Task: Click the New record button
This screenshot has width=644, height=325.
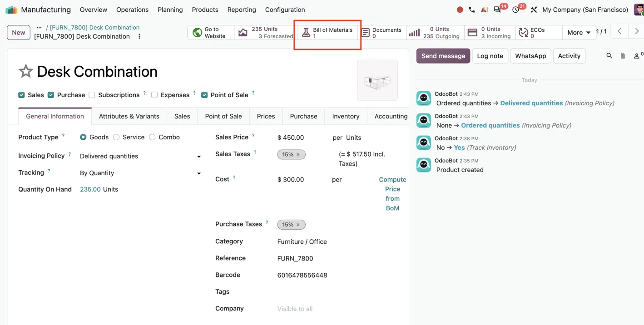Action: [x=19, y=32]
